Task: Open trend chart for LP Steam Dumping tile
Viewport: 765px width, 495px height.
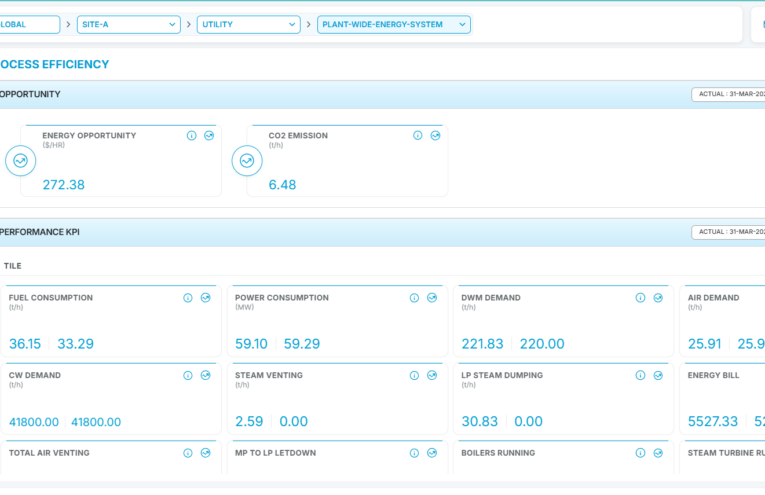Action: [658, 376]
